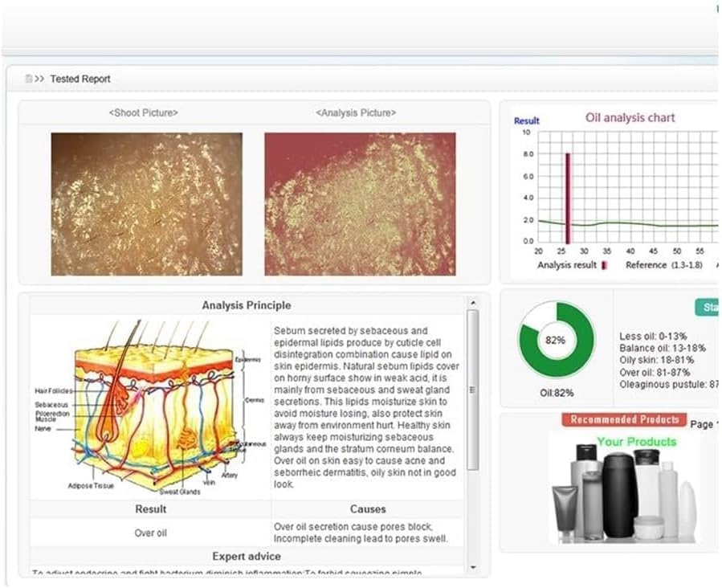Click the maroon Analysis result legend marker
722x588 pixels.
pos(604,265)
